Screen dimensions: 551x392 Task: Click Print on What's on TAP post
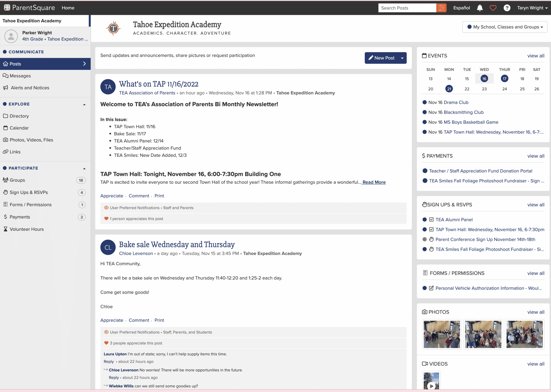(159, 196)
